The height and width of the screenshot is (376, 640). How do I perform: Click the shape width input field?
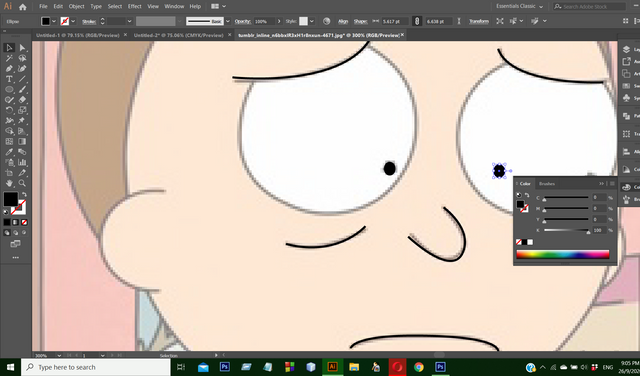[394, 21]
